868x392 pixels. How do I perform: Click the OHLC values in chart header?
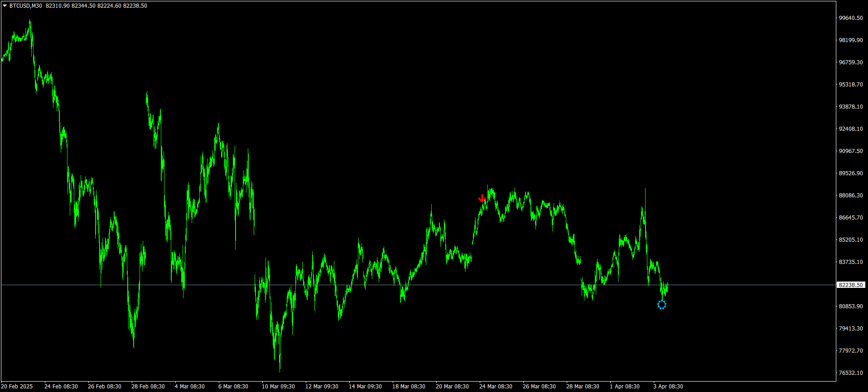(96, 6)
